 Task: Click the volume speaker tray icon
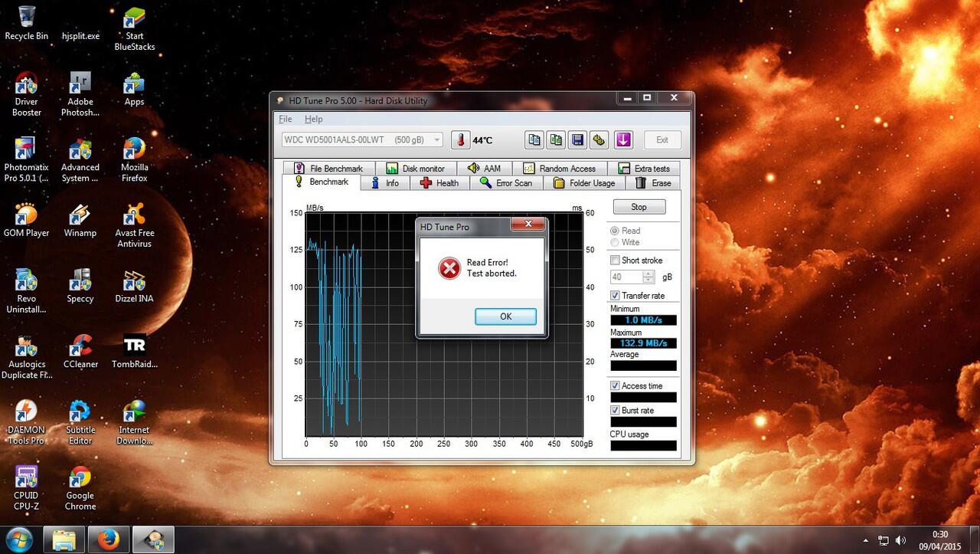click(x=900, y=540)
